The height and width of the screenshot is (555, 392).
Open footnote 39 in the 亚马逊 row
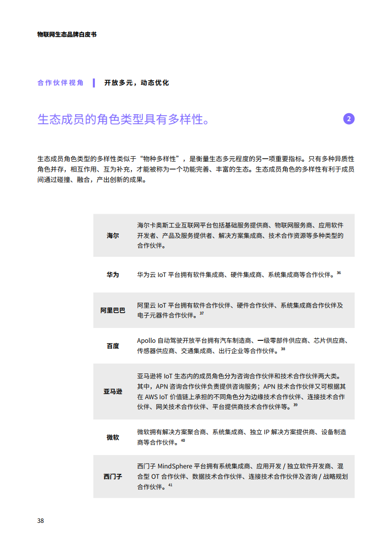[295, 405]
